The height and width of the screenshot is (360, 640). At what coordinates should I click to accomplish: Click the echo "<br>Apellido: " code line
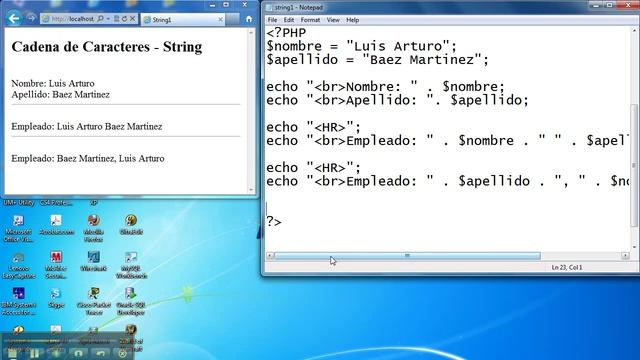point(397,100)
